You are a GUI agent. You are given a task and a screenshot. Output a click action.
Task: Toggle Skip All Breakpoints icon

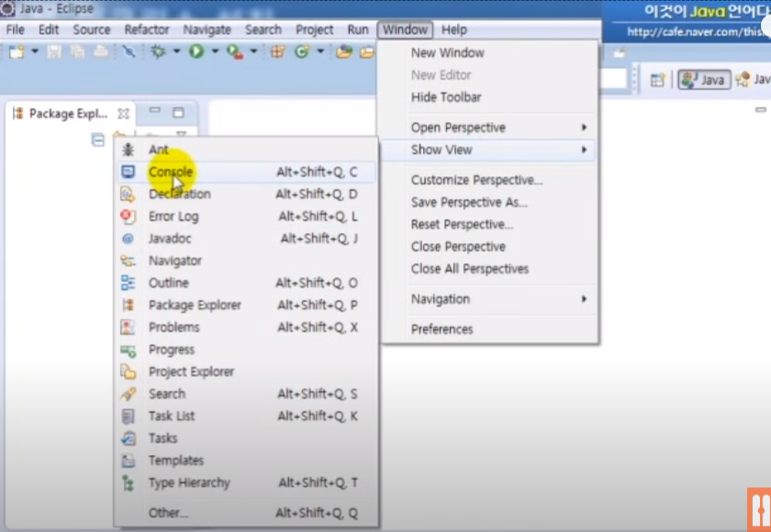[128, 51]
